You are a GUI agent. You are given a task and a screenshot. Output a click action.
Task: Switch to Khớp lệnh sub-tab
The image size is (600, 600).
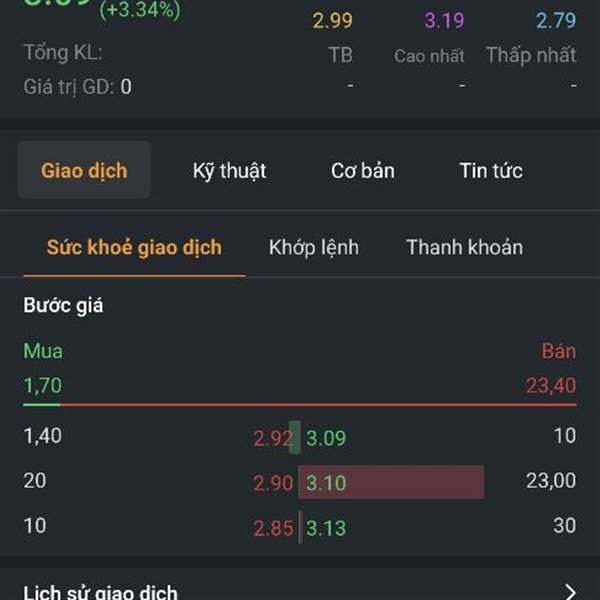[314, 247]
